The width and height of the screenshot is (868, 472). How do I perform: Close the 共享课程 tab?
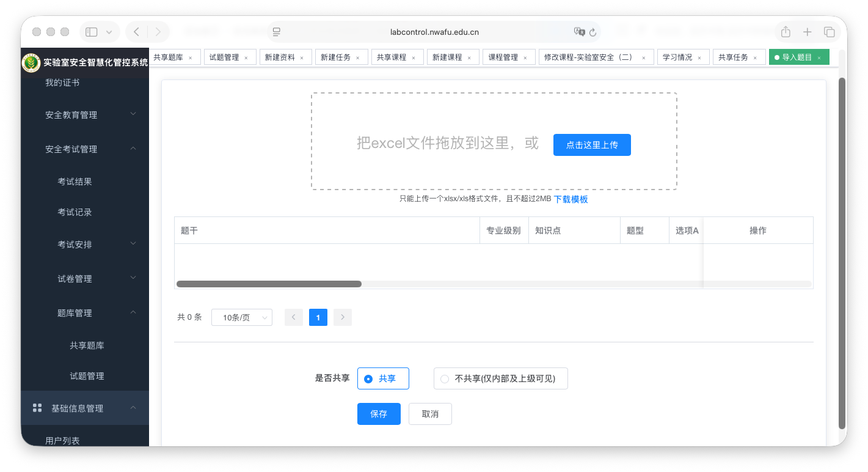click(x=414, y=57)
